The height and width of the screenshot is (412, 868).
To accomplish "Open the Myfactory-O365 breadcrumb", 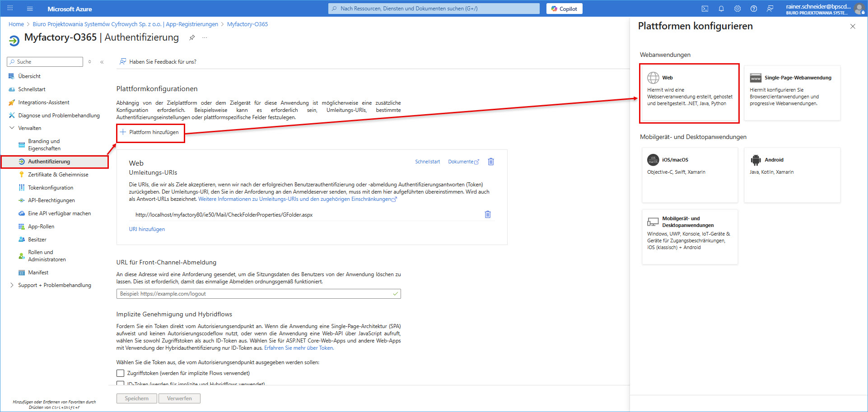I will click(247, 24).
